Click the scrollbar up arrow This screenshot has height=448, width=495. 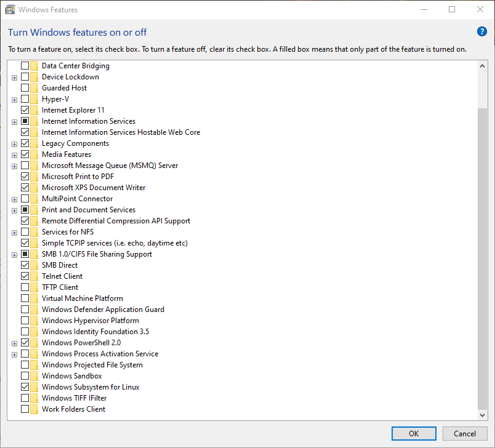(x=482, y=66)
